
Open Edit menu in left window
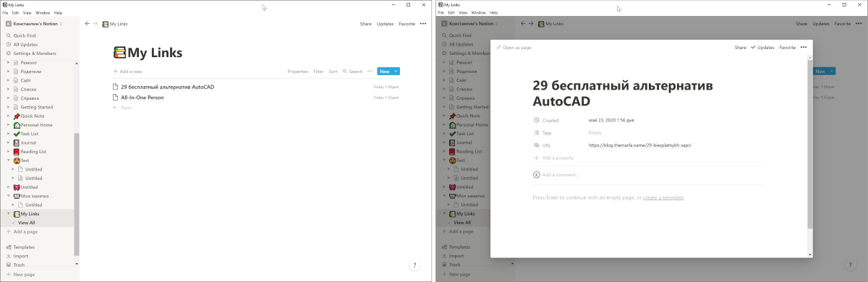(x=15, y=13)
